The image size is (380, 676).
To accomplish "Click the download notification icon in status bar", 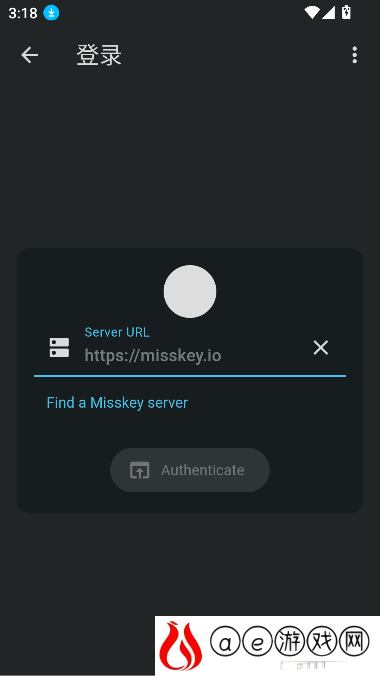I will point(51,13).
